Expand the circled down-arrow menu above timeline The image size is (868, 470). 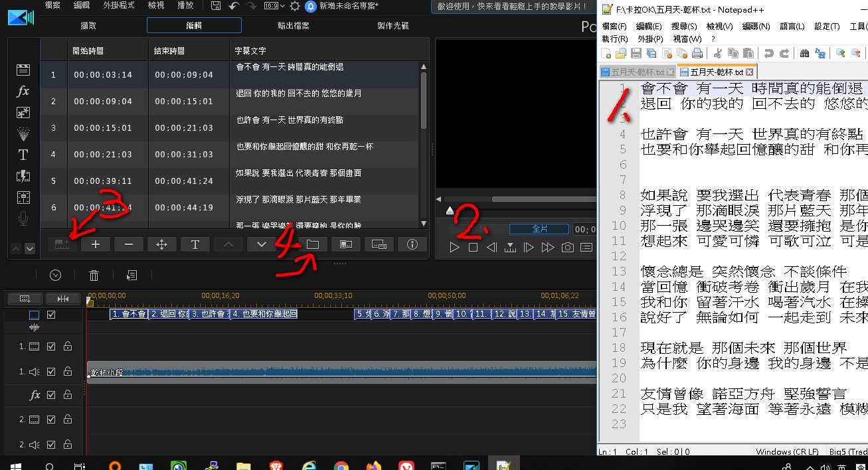point(56,275)
